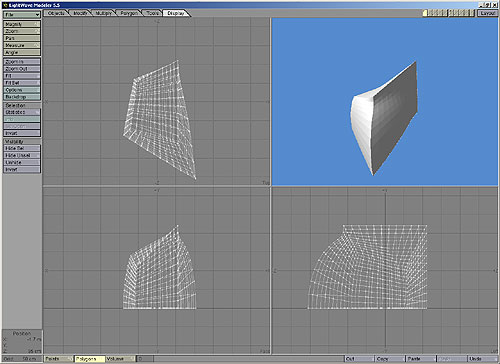The height and width of the screenshot is (364, 500).
Task: Switch to Polygons selection mode
Action: pos(89,359)
